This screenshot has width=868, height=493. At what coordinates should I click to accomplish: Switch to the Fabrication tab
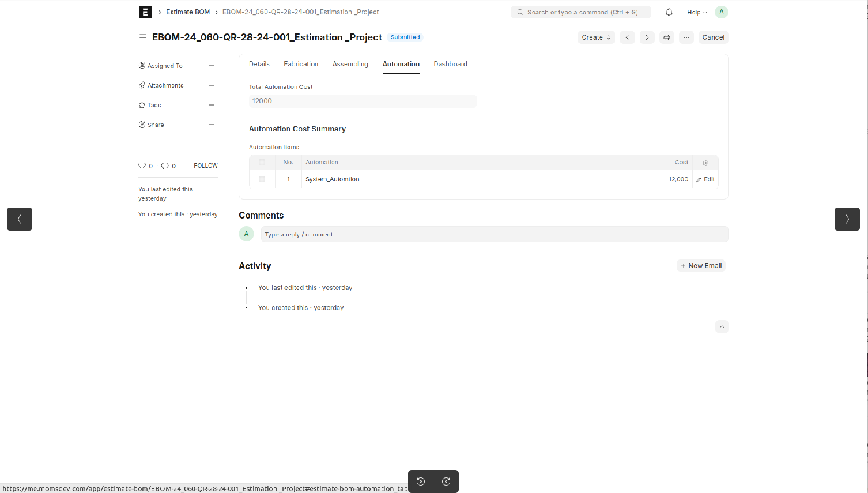point(301,64)
